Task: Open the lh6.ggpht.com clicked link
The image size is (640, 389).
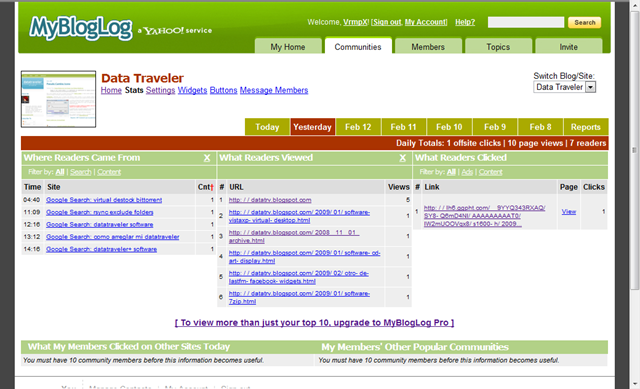Action: 484,216
